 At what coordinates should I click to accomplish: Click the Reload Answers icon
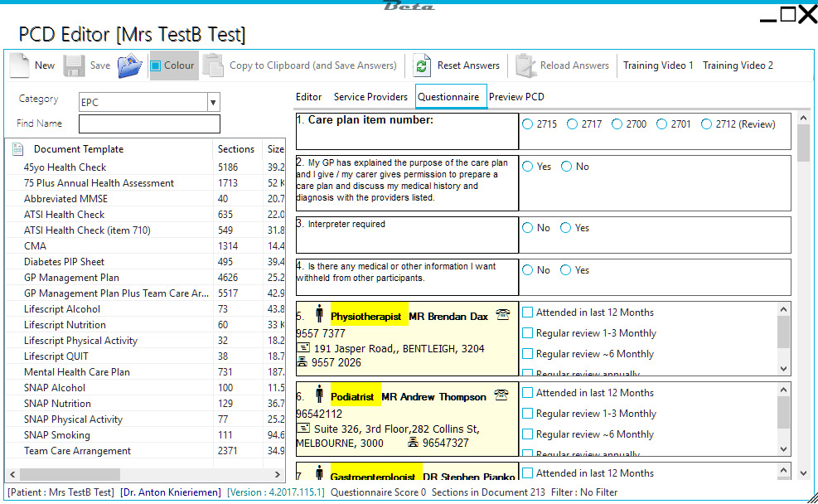pos(525,65)
